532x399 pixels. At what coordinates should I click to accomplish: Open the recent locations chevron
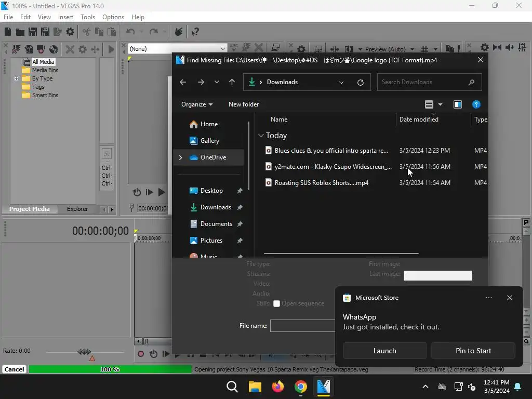click(217, 82)
